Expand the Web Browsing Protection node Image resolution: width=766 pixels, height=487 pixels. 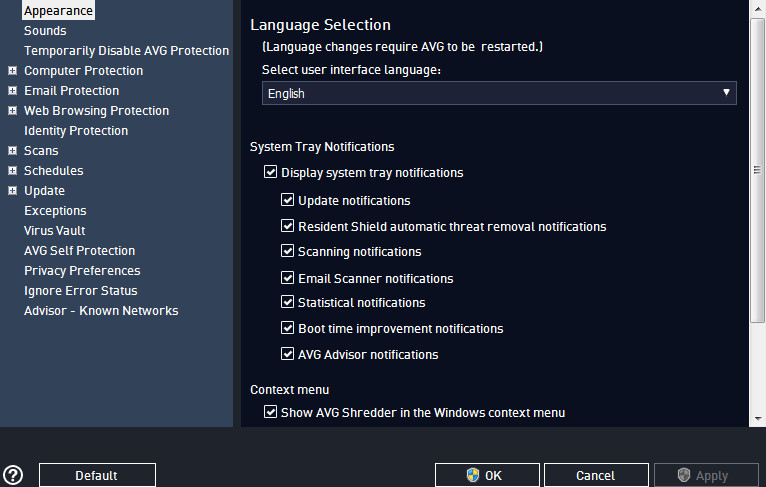tap(13, 110)
